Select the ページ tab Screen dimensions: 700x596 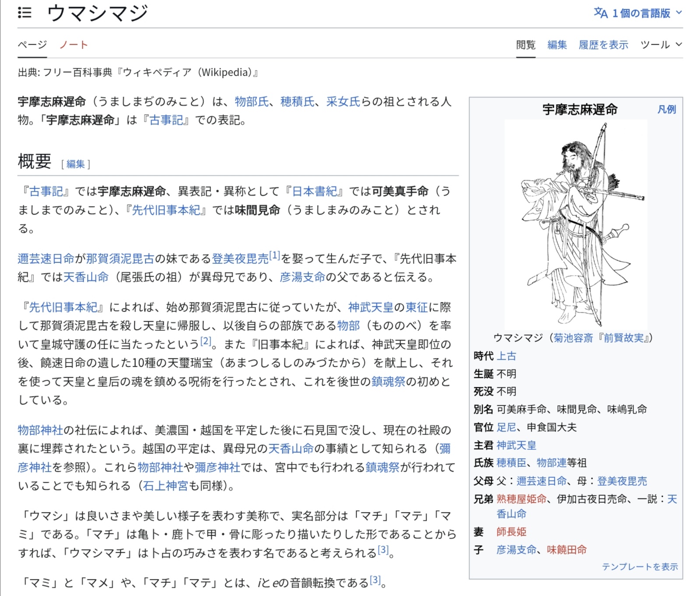32,45
